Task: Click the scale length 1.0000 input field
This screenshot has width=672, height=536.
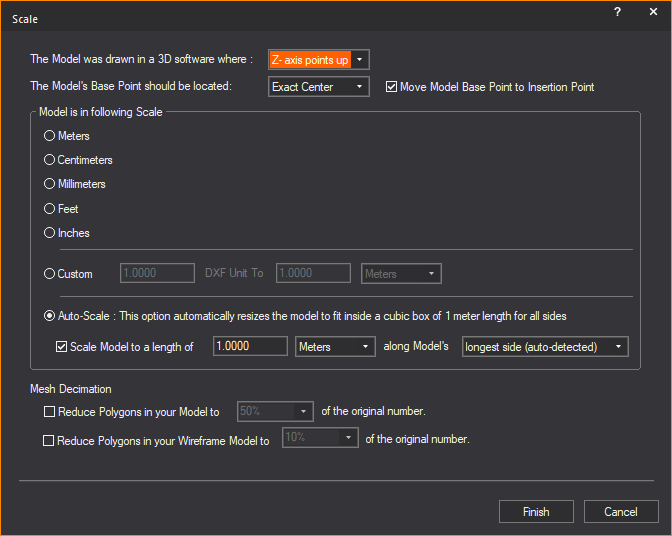Action: pyautogui.click(x=250, y=347)
